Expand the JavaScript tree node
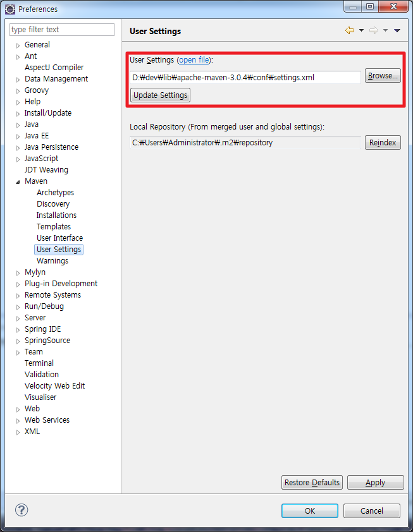413x532 pixels. (18, 159)
